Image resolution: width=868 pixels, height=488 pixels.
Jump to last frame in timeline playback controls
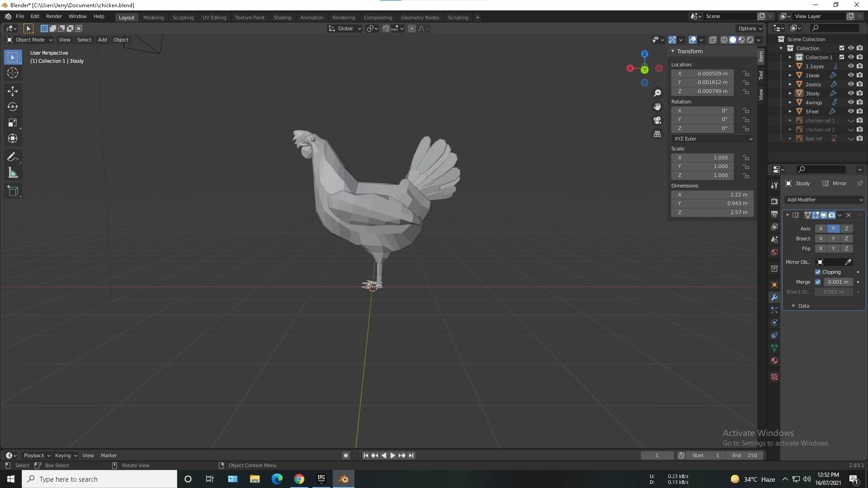(x=411, y=455)
